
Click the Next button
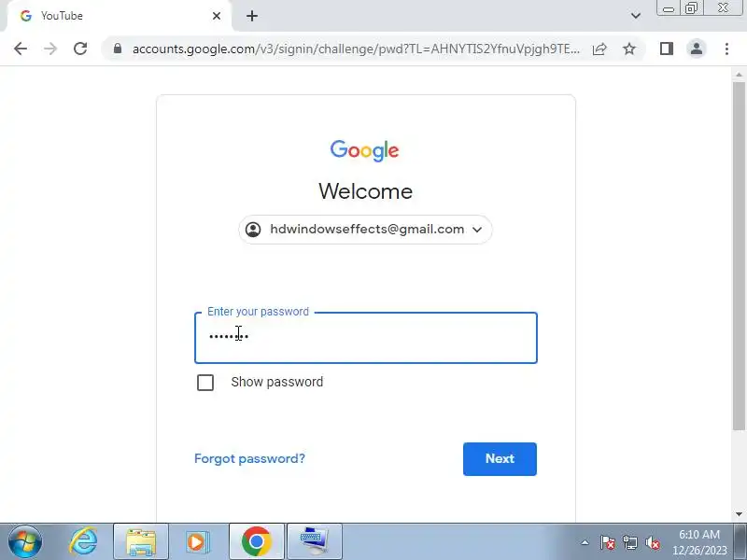[500, 459]
